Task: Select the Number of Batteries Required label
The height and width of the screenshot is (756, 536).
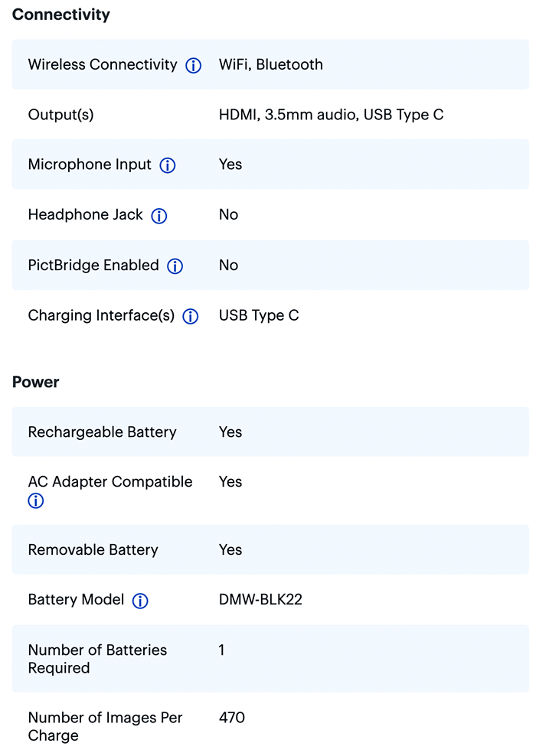Action: pyautogui.click(x=97, y=659)
